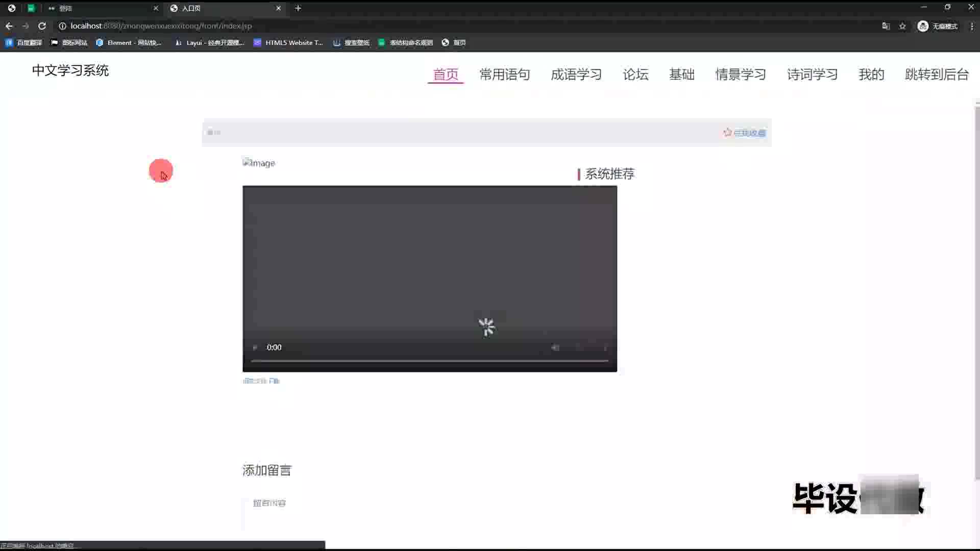
Task: Open the 论坛 forum menu item
Action: point(635,74)
